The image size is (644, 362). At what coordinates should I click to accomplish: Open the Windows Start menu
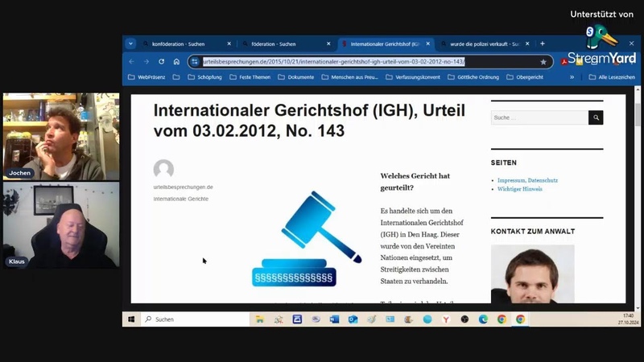coord(131,319)
